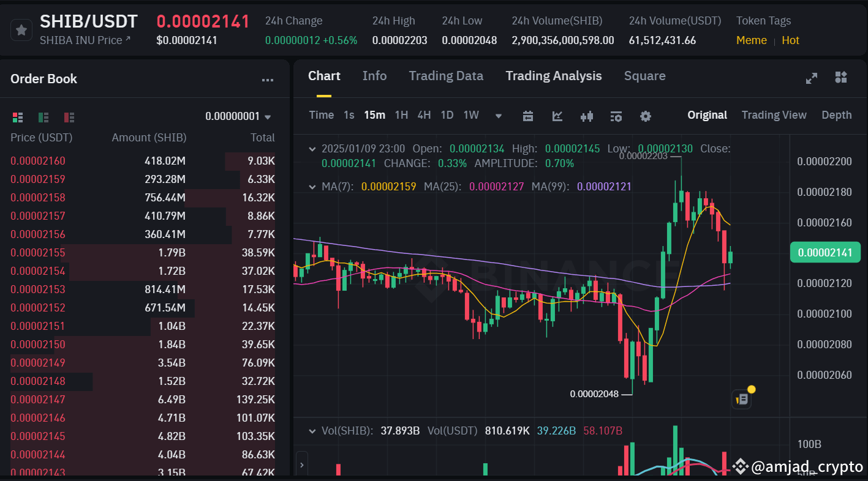Open Order Book more options menu
The width and height of the screenshot is (868, 481).
pos(268,80)
